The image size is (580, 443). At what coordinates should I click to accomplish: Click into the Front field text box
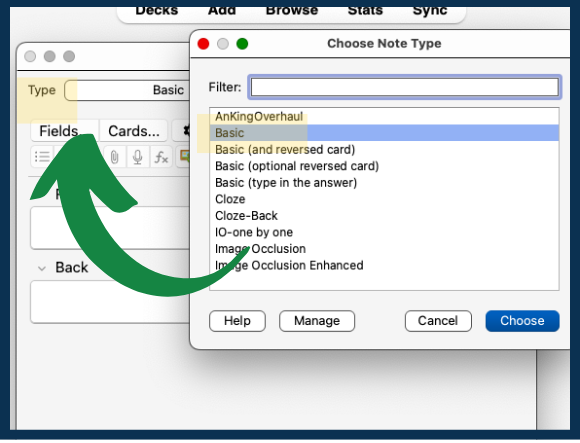(110, 228)
